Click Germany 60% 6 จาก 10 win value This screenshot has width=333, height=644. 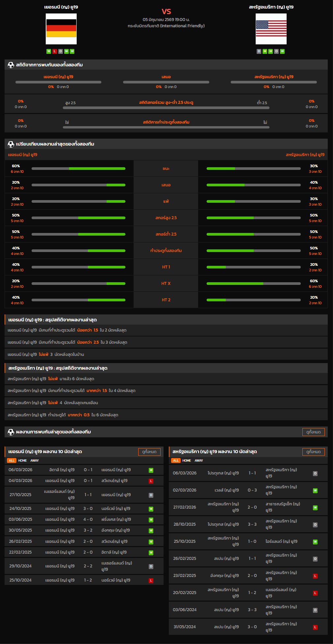tap(17, 169)
